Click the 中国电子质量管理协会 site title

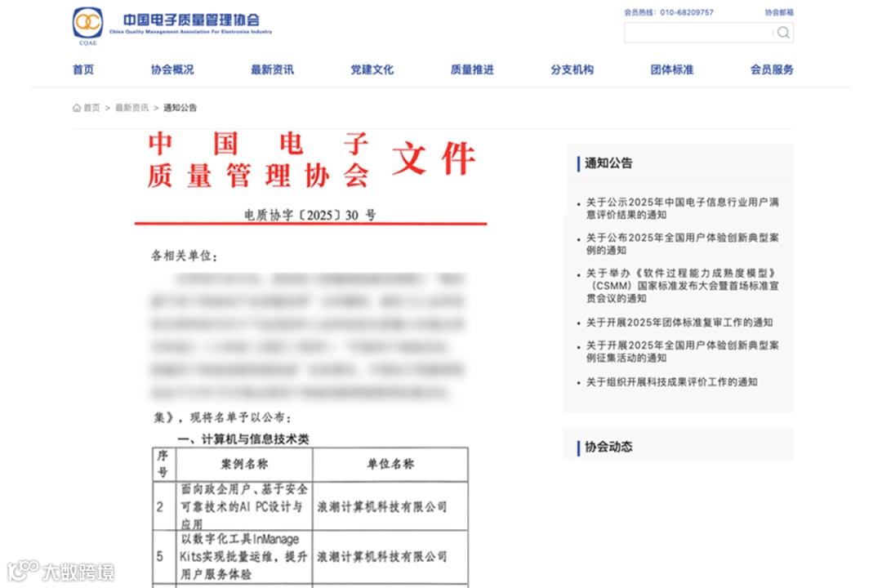(x=191, y=20)
